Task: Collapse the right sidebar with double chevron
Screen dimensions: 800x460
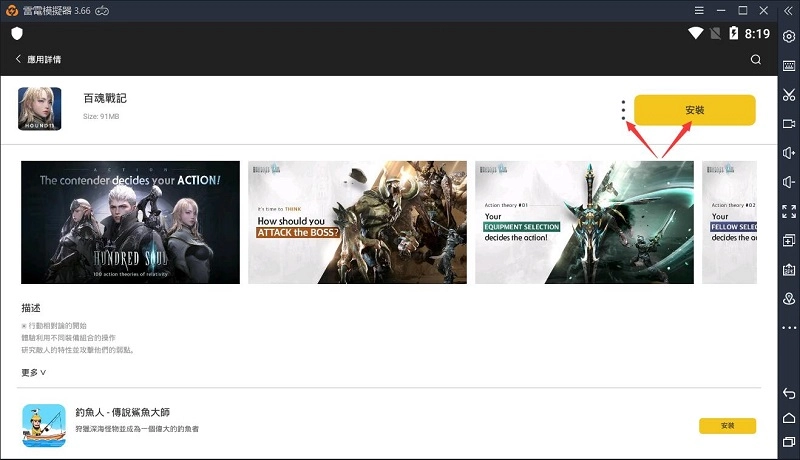Action: coord(790,10)
